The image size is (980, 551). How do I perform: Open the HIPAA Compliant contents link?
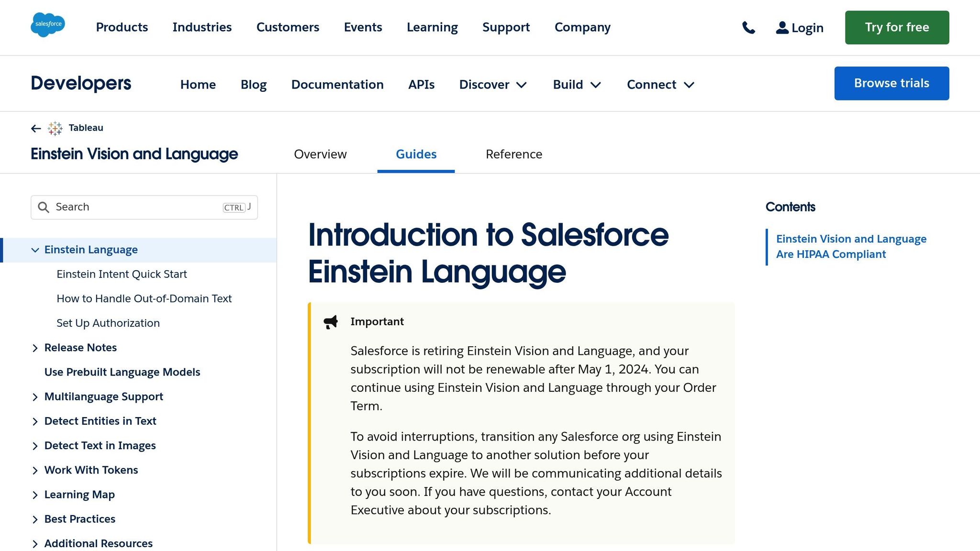point(851,246)
